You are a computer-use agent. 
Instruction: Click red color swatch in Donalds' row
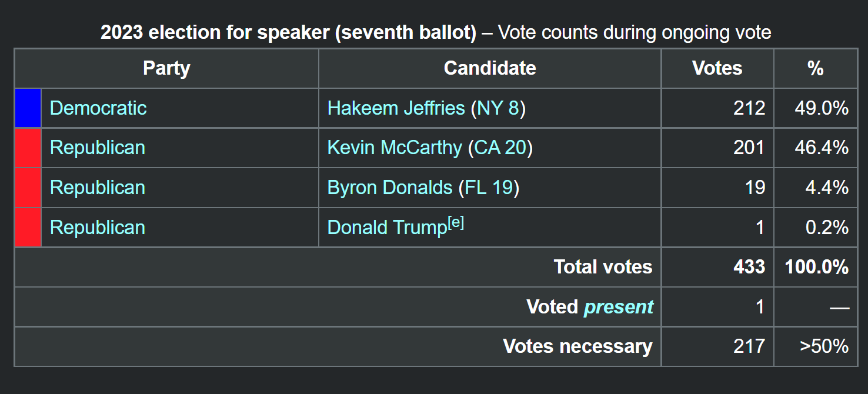[28, 188]
